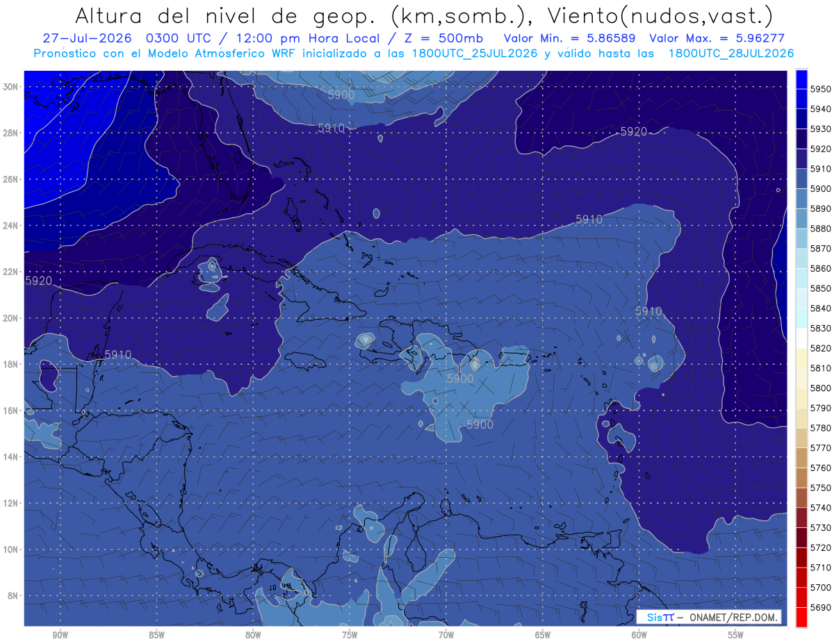Viewport: 834px width, 644px height.
Task: Click the bright blue swatch above legend 5950
Action: [801, 79]
